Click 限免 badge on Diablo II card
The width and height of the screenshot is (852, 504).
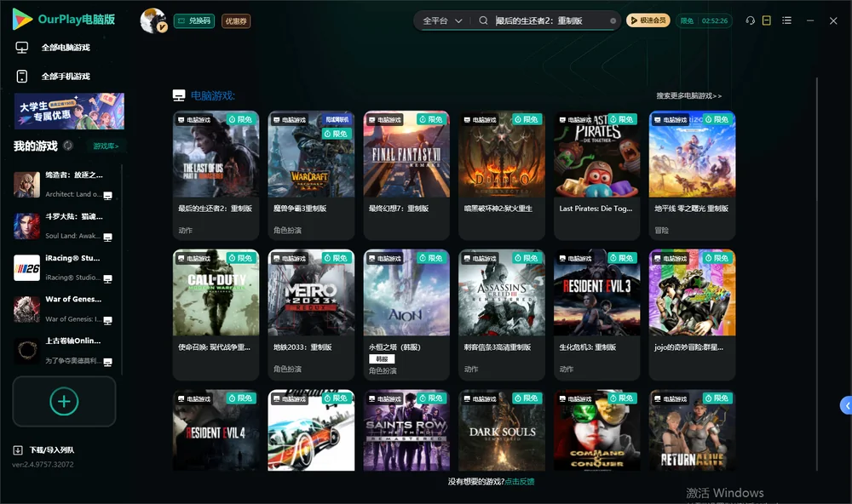pyautogui.click(x=527, y=119)
